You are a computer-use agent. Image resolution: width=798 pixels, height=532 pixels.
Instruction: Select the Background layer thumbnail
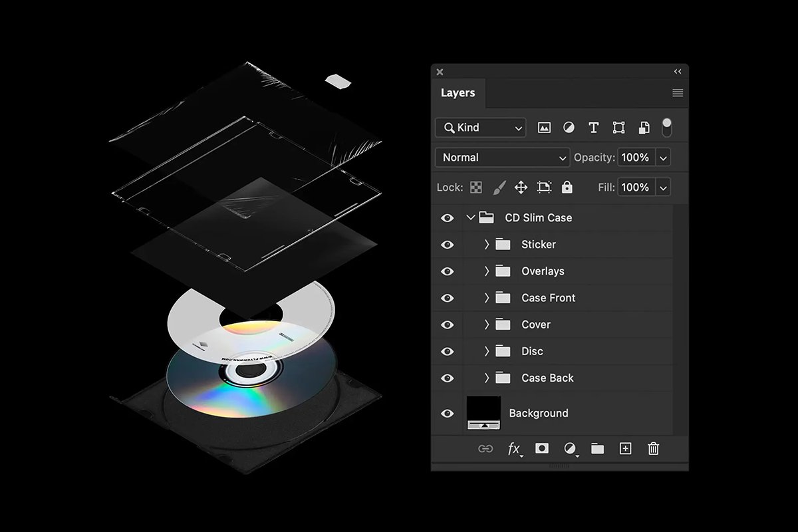483,413
